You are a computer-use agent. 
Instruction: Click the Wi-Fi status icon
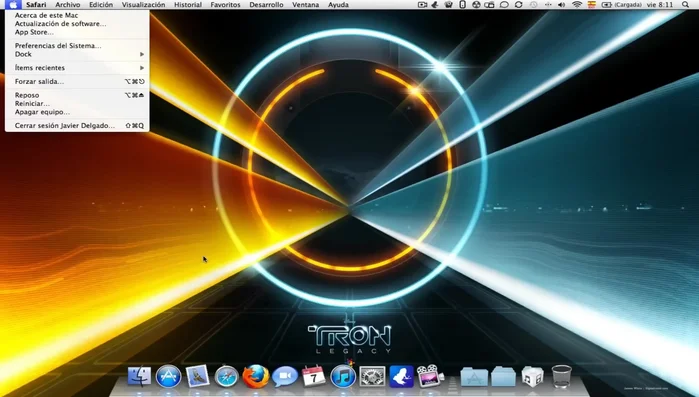click(577, 5)
